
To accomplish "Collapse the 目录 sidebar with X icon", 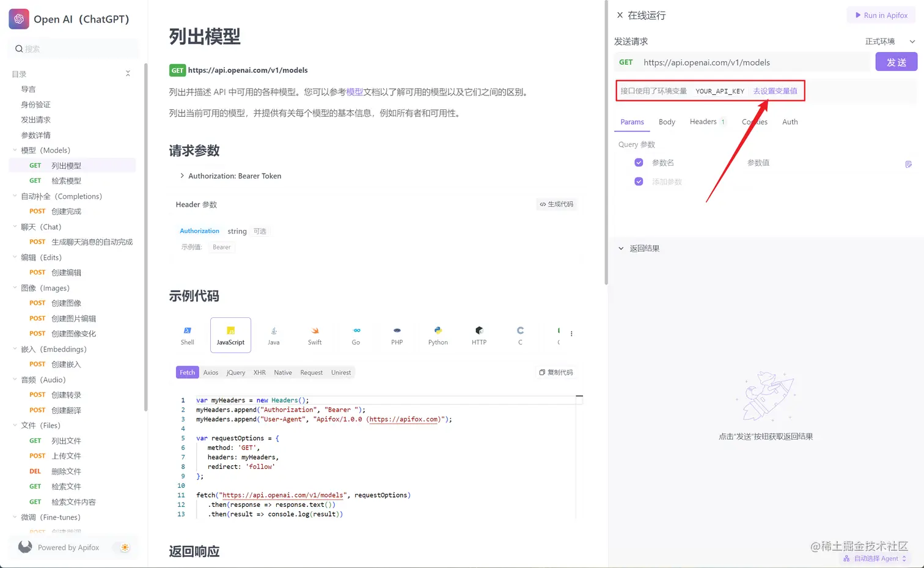I will 128,73.
